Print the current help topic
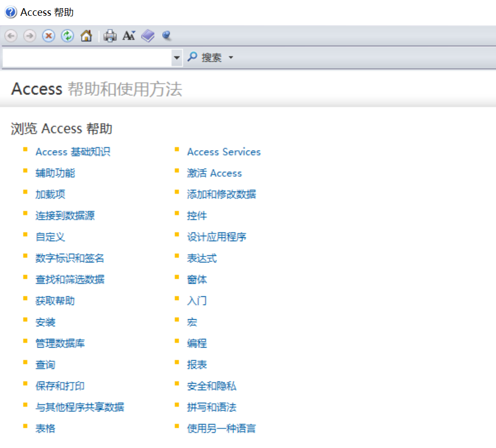 [110, 35]
